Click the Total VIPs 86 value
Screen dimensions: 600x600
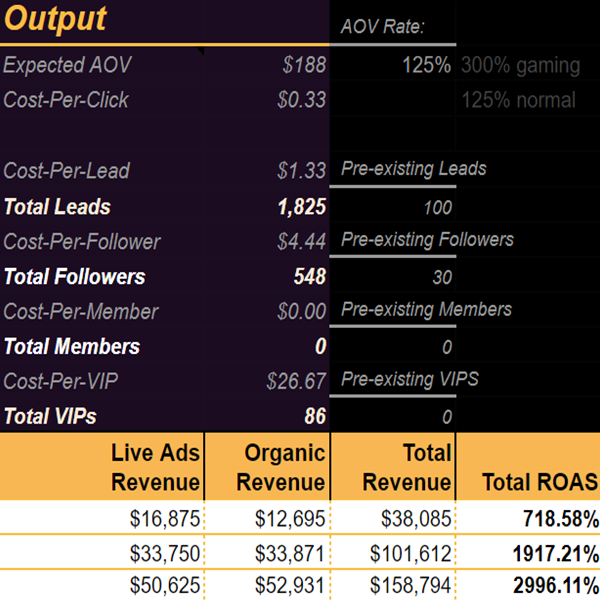[315, 416]
